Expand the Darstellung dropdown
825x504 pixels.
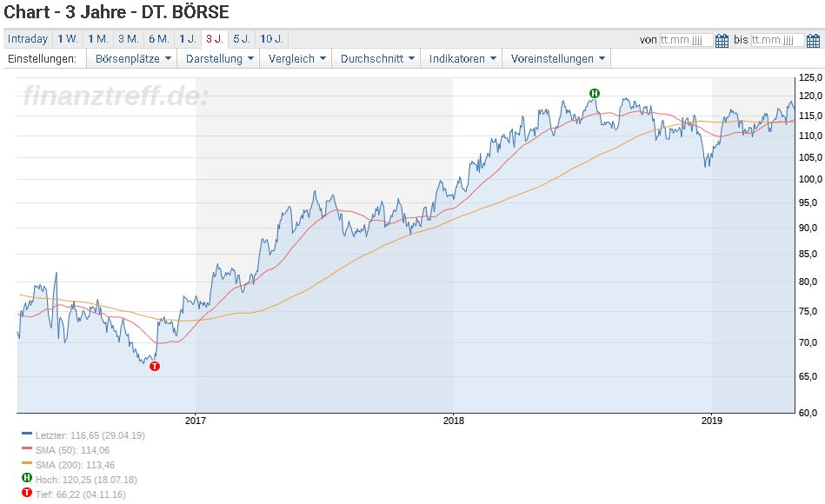219,58
